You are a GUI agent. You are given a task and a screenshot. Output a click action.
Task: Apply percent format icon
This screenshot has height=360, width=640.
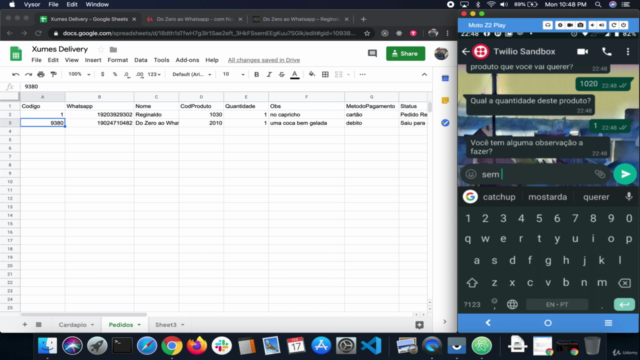pyautogui.click(x=115, y=74)
